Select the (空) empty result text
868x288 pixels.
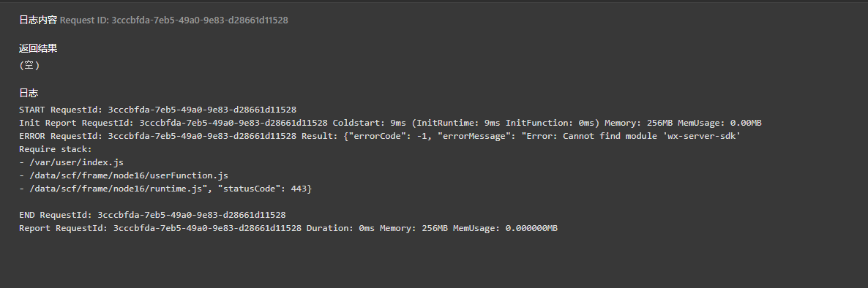click(x=29, y=65)
